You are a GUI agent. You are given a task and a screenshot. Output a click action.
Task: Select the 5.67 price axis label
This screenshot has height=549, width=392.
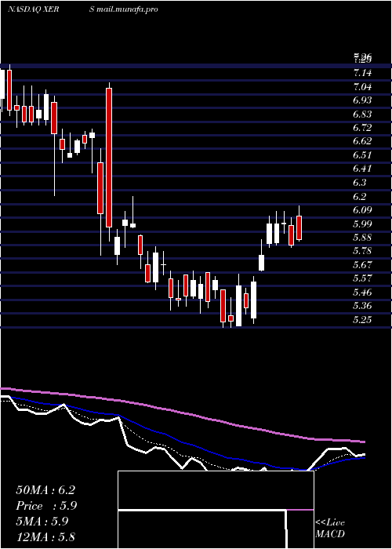(362, 265)
